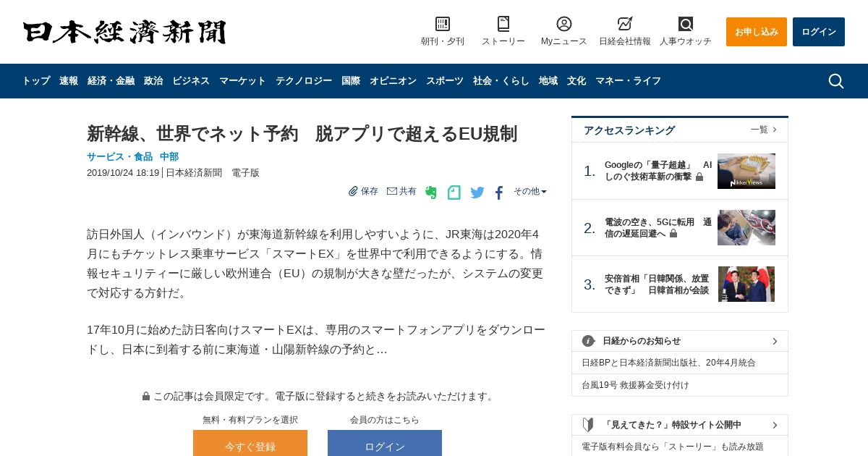Select スポーツ in navigation bar
Viewport: 868px width, 456px height.
pyautogui.click(x=445, y=81)
